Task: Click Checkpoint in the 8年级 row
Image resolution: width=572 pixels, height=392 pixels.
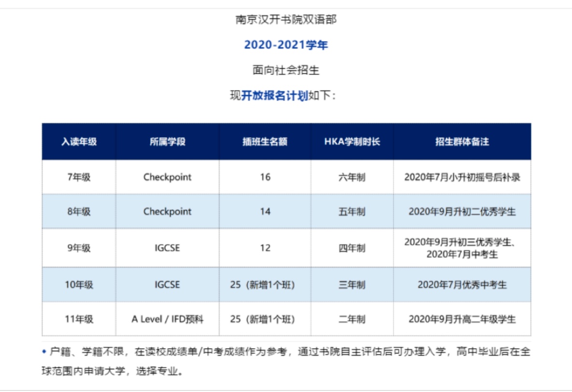Action: (x=168, y=211)
